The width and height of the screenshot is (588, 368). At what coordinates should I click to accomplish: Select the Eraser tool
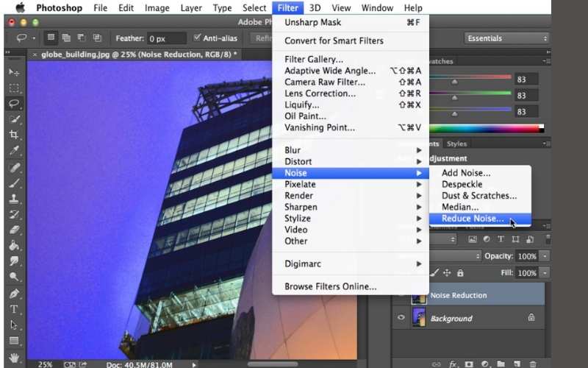pos(14,230)
